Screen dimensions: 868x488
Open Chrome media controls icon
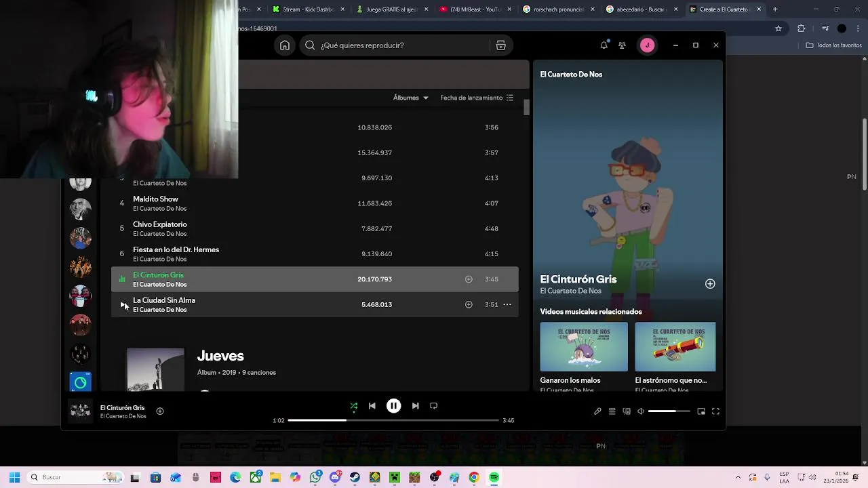tap(825, 28)
